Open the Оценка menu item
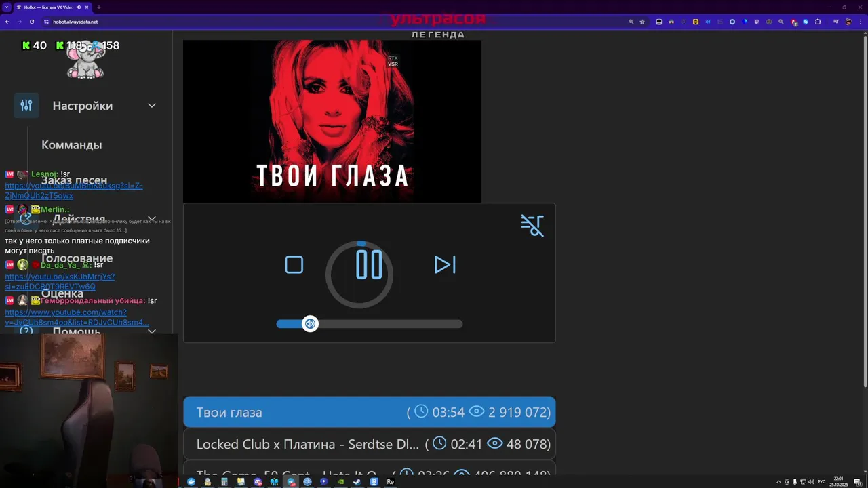868x488 pixels. (x=62, y=293)
